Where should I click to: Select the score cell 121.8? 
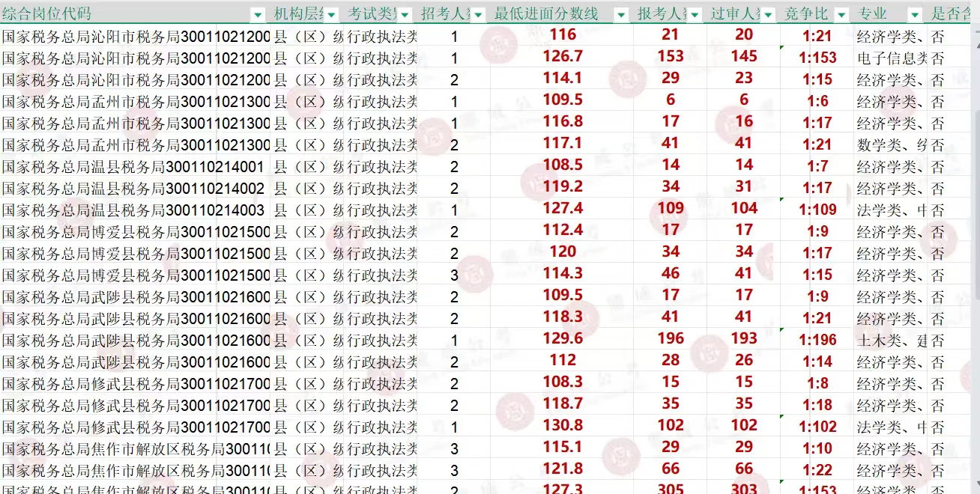point(563,469)
